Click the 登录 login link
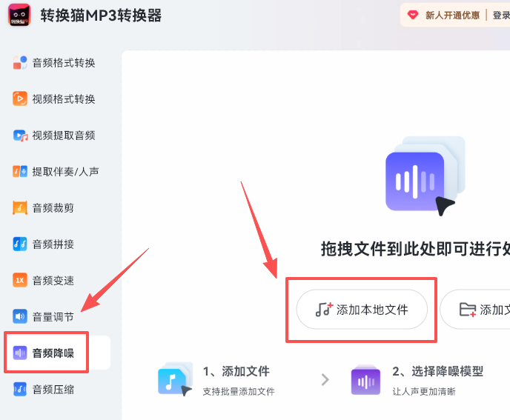 pos(501,15)
